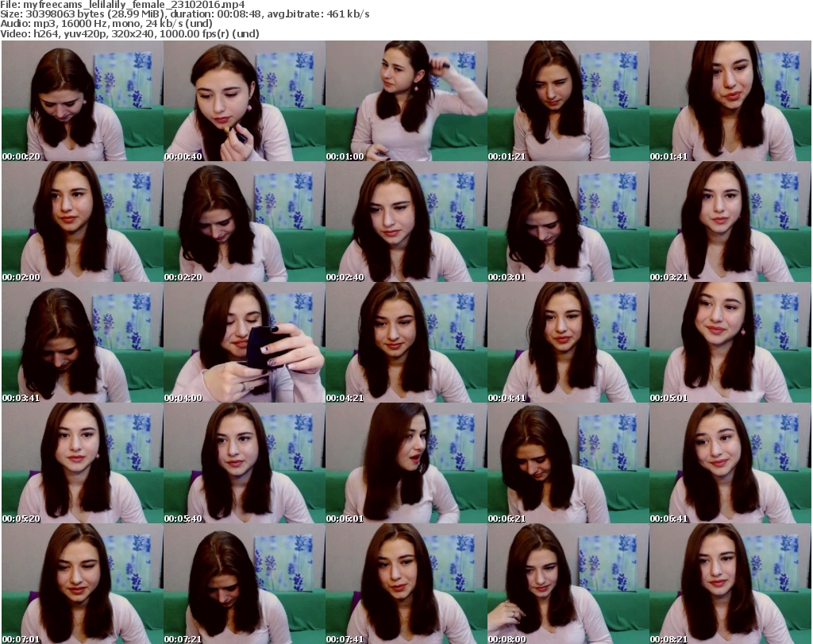Choose the thumbnail frame at 00:05:20
The width and height of the screenshot is (813, 644).
pos(83,462)
